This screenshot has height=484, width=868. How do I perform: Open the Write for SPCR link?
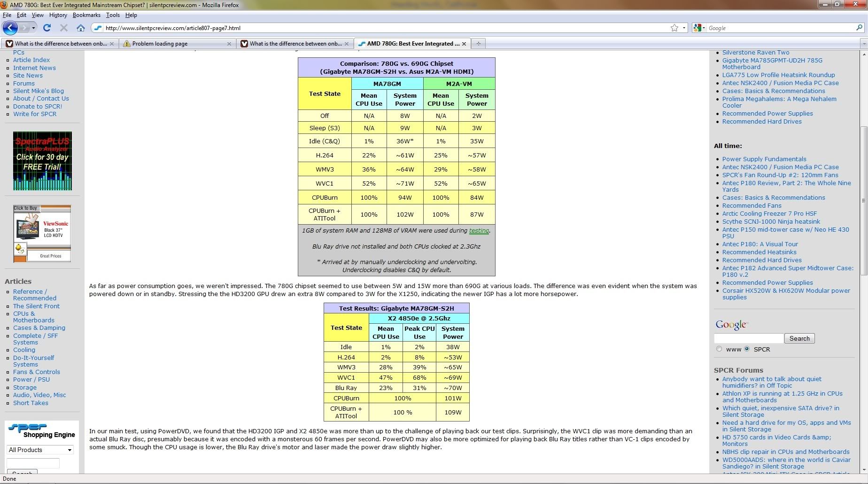35,114
